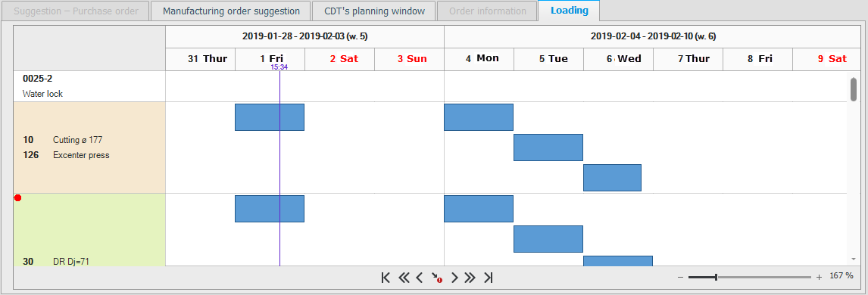Image resolution: width=868 pixels, height=295 pixels.
Task: Click the red dot warning indicator
Action: tap(17, 197)
